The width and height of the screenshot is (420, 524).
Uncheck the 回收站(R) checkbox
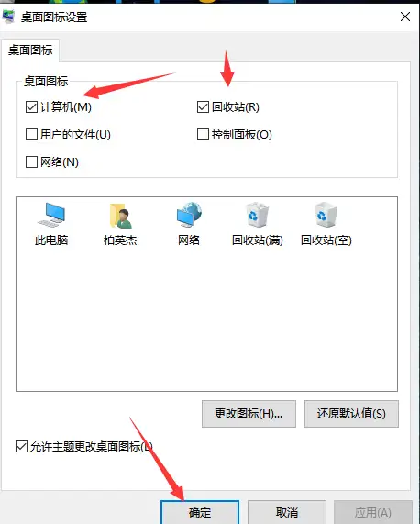203,107
